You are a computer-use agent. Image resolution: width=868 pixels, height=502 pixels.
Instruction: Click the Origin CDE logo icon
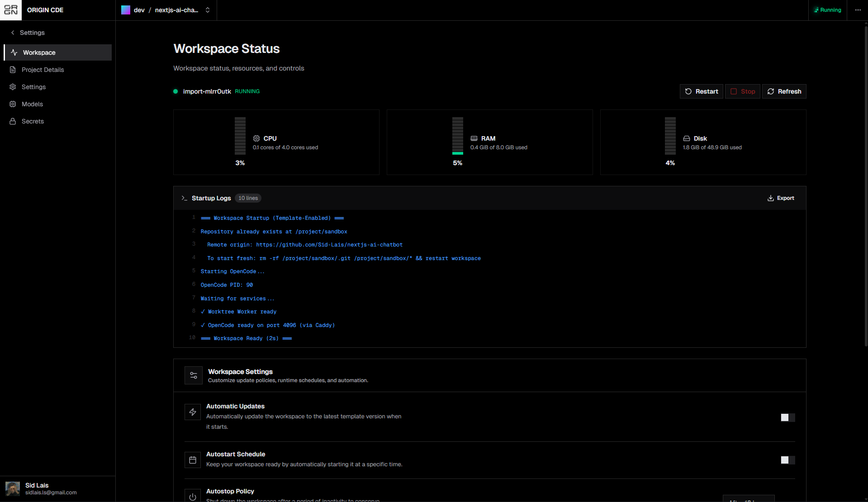click(x=11, y=10)
